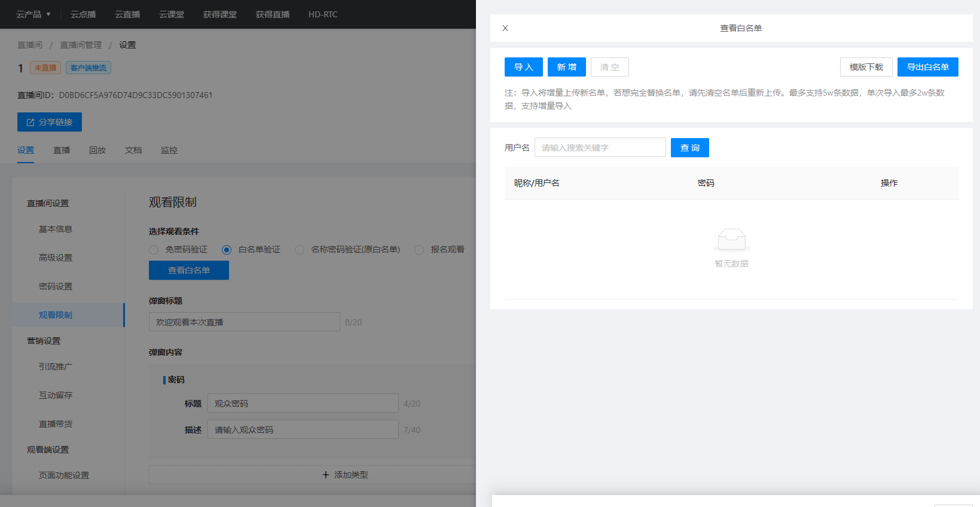The image size is (980, 507).
Task: Go to 直播间管理 breadcrumb link
Action: (x=81, y=45)
